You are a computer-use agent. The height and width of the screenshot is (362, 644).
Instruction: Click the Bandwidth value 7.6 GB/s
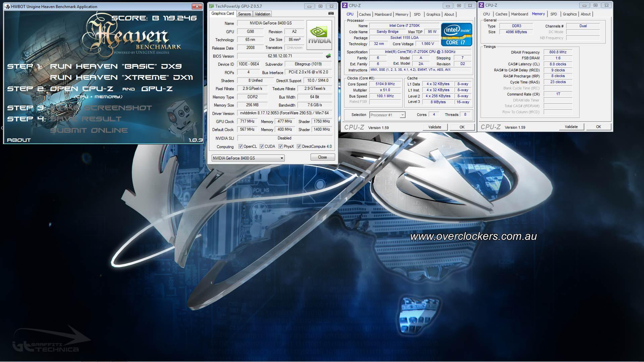315,105
